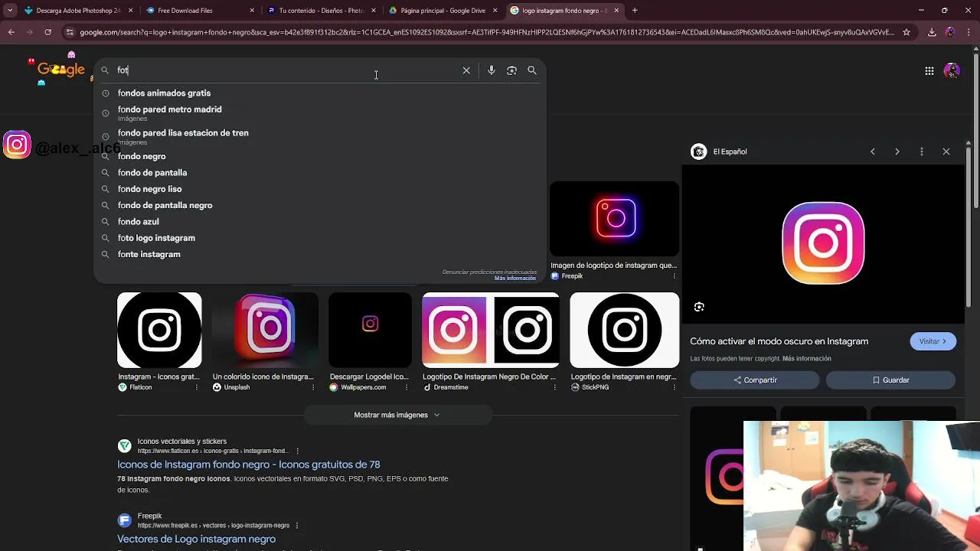Screen dimensions: 980x551
Task: Open Iconos de Instagram fondo negro link
Action: [x=249, y=465]
